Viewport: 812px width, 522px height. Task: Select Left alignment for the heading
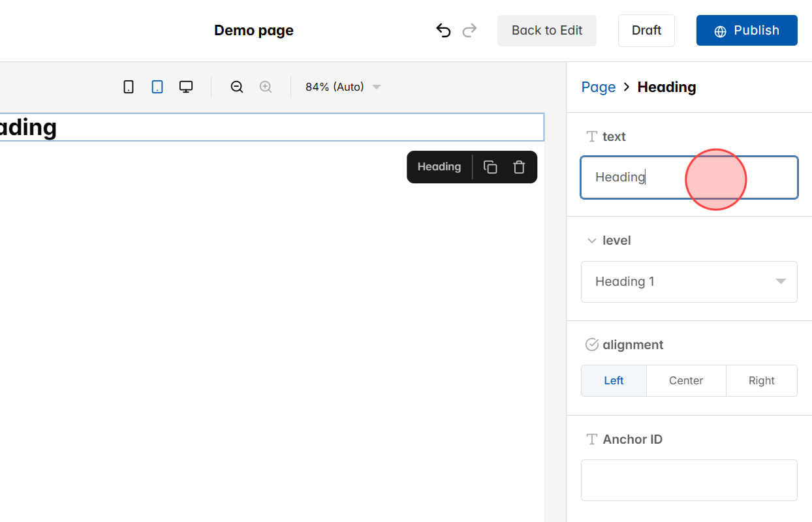coord(613,380)
